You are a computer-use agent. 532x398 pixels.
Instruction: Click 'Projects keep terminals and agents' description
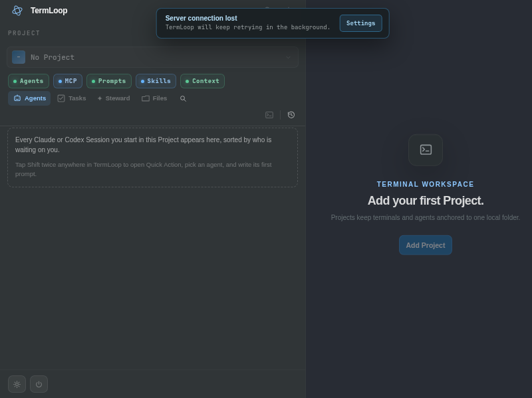point(426,218)
